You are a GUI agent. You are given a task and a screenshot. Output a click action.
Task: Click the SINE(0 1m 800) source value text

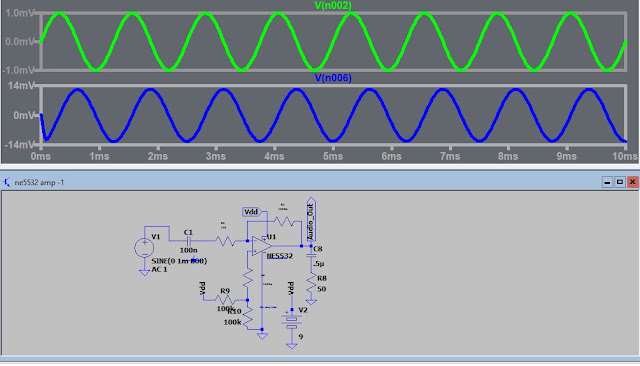coord(179,261)
